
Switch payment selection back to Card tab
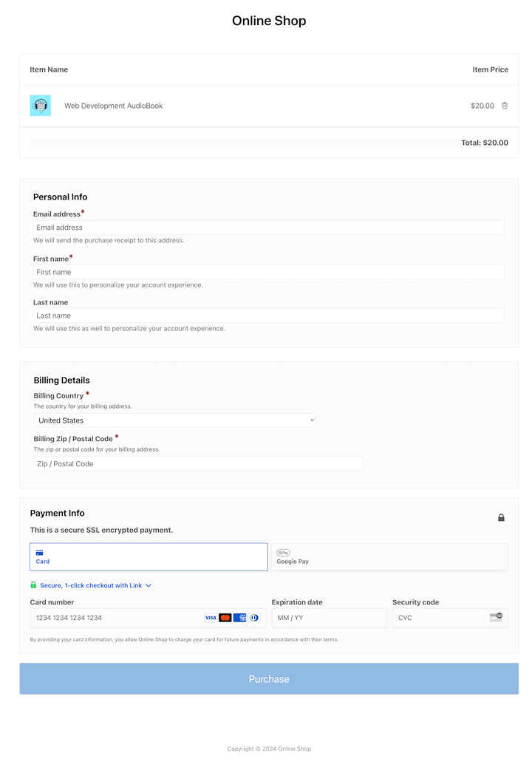(148, 556)
